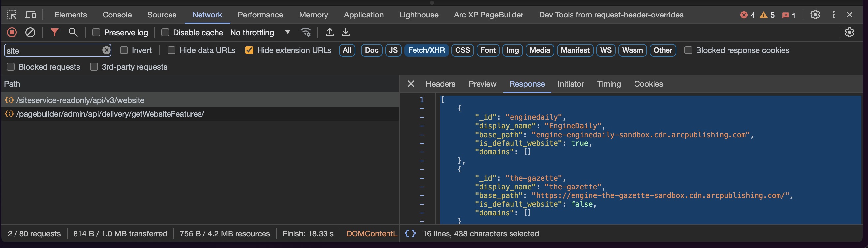Screen dimensions: 868x248
Task: Uncheck Hide extension URLs
Action: (249, 50)
